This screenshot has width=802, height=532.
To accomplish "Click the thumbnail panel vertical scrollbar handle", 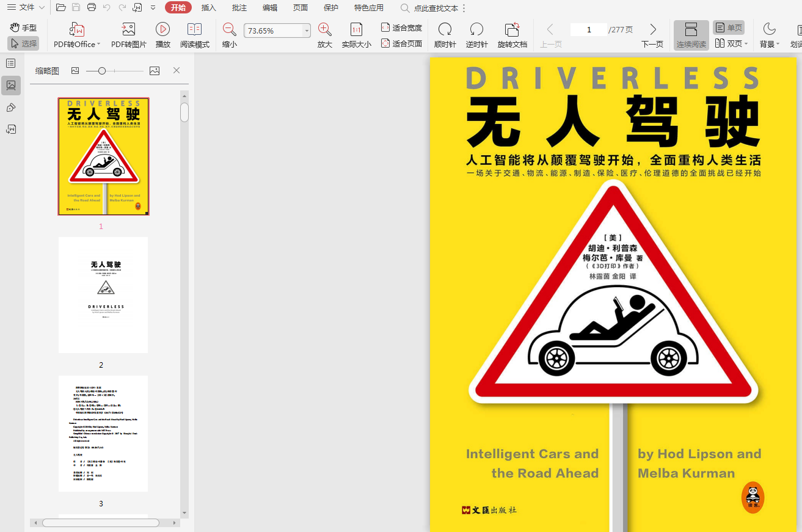I will pos(184,112).
